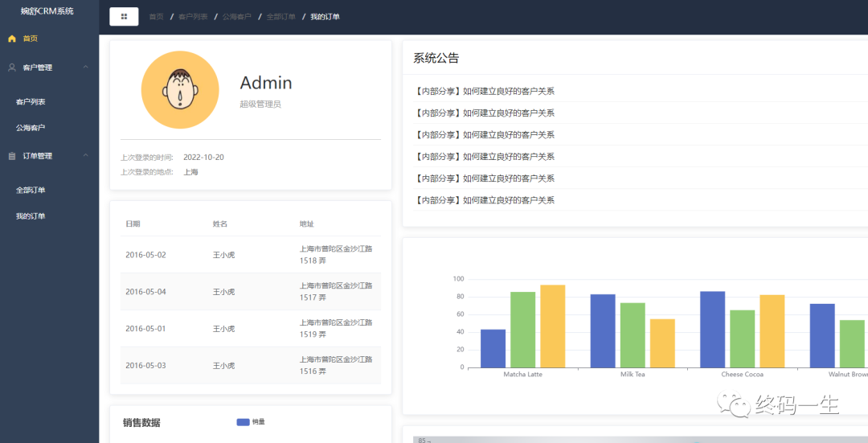Click the 地址 column header
Image resolution: width=868 pixels, height=443 pixels.
pos(307,224)
